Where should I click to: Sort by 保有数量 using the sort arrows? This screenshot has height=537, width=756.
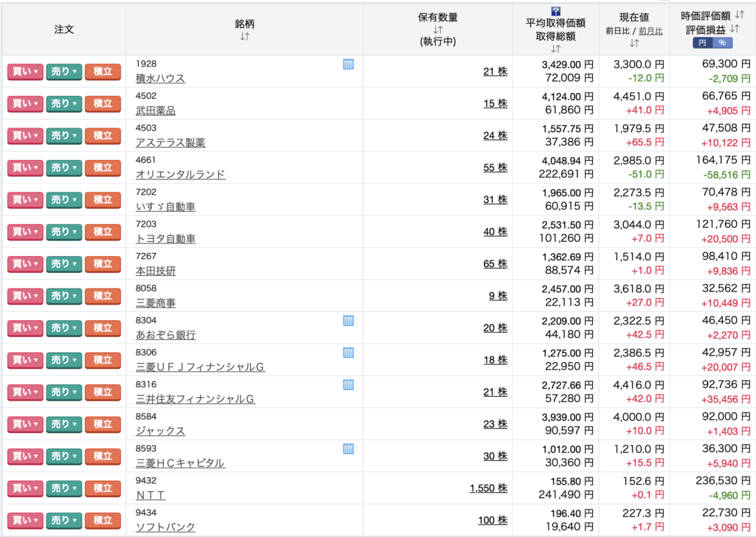pyautogui.click(x=438, y=30)
